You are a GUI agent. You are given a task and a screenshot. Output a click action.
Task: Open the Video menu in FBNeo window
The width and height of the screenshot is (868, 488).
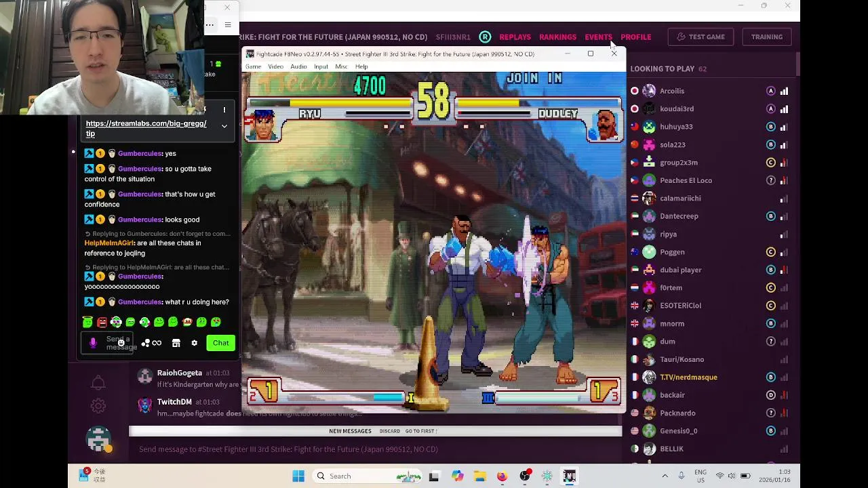pyautogui.click(x=275, y=66)
